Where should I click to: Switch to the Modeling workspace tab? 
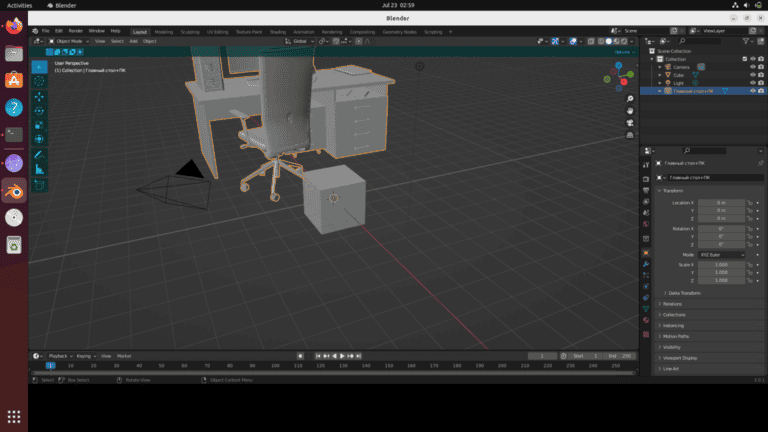pyautogui.click(x=163, y=31)
